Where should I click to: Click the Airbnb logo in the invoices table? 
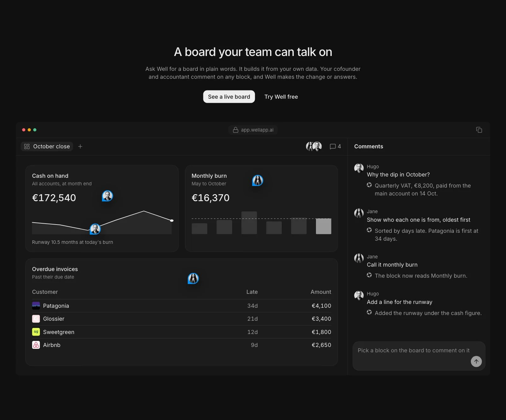36,345
